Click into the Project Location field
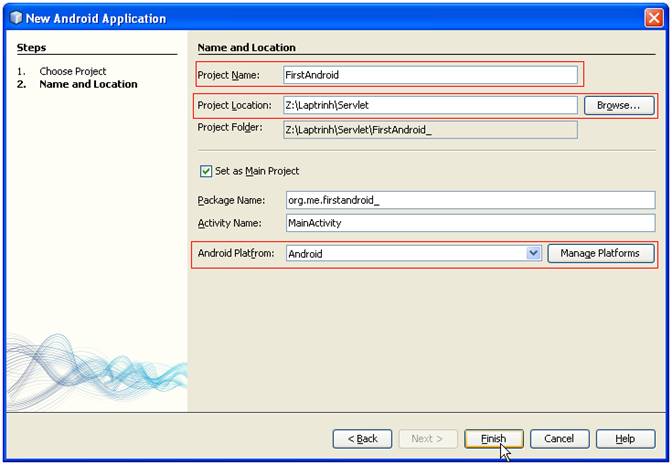The width and height of the screenshot is (672, 465). coord(430,105)
